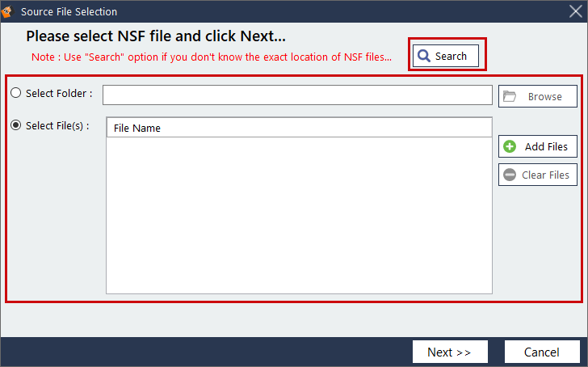Click the application logo in title bar

click(8, 11)
